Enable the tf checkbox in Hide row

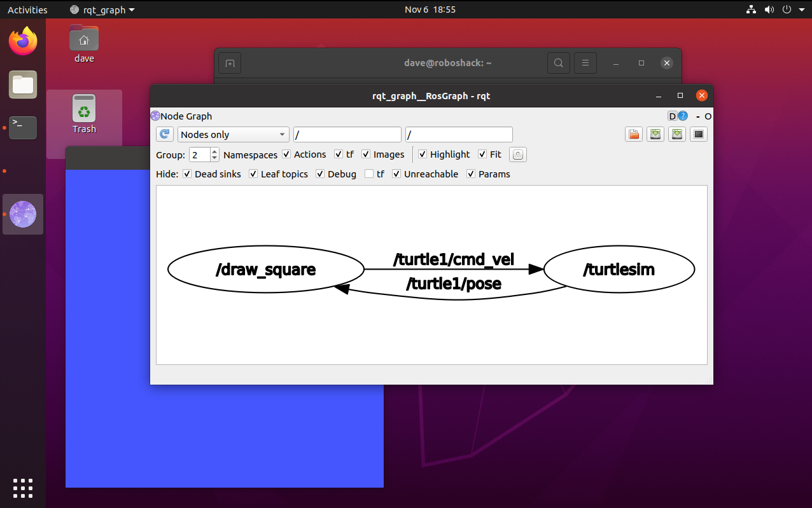click(x=369, y=174)
